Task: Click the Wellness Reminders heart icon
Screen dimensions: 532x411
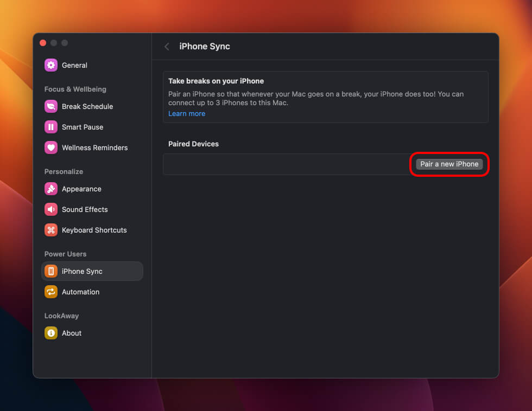Action: tap(51, 147)
